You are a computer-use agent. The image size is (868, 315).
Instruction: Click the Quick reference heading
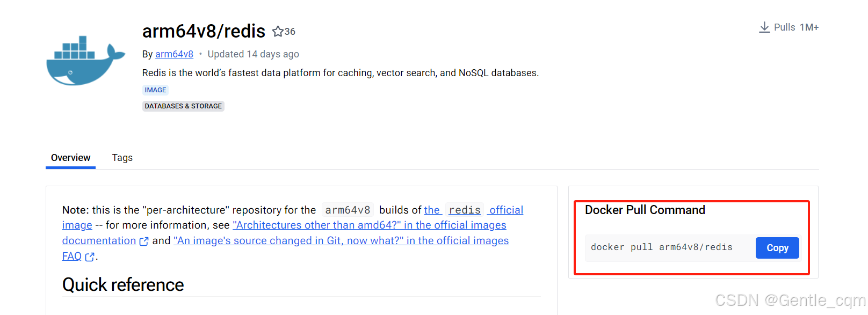[123, 284]
